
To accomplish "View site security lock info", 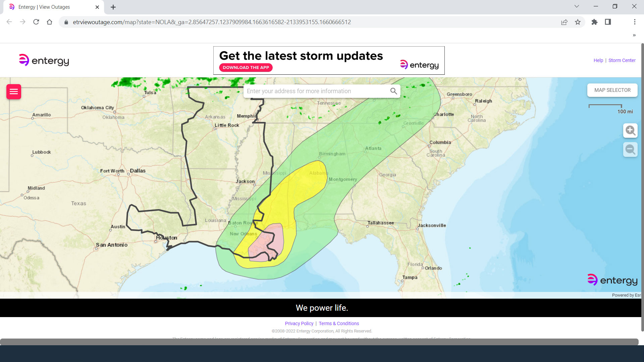I will click(66, 22).
